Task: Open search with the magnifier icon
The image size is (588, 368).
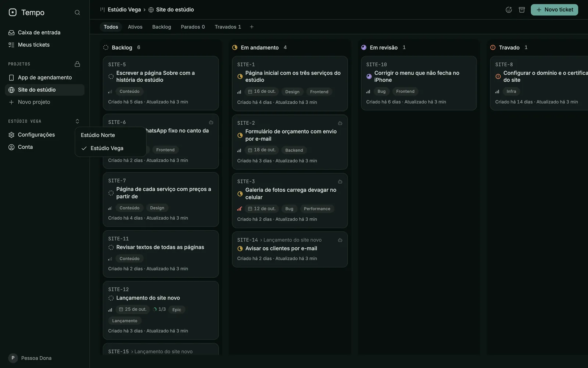Action: [77, 13]
